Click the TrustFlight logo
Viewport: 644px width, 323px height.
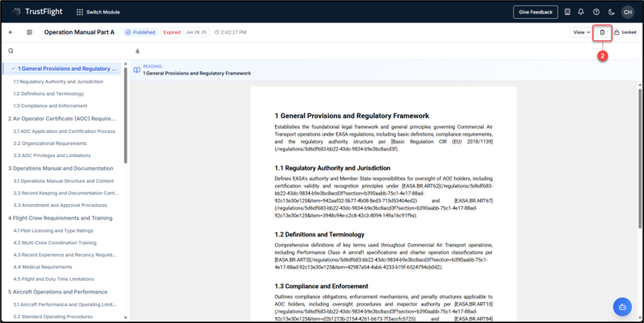click(x=37, y=12)
